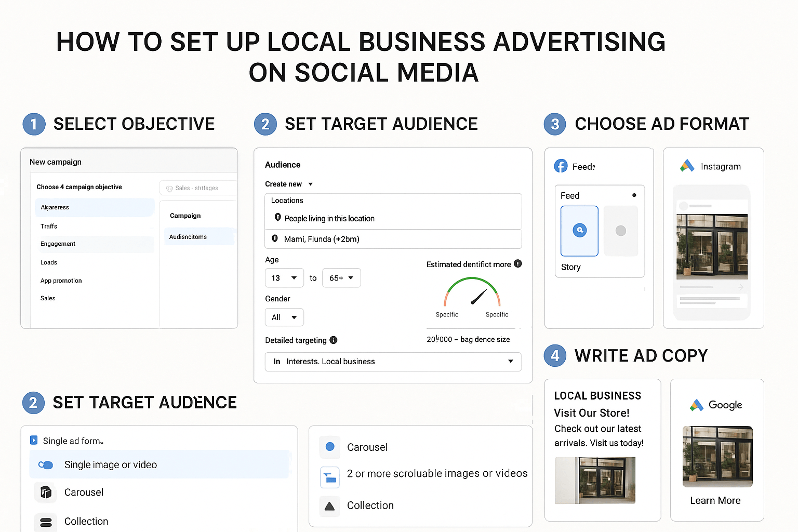Click the LOCAL BUSINESS ad heading

click(597, 396)
